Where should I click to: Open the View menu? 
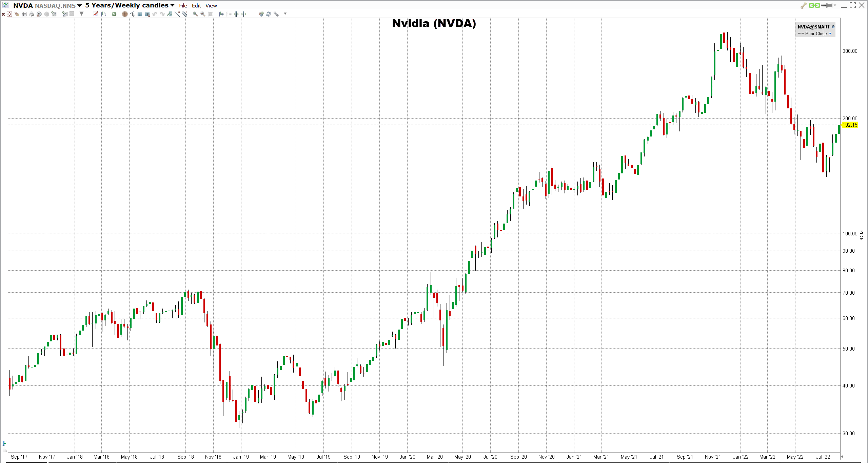(211, 5)
